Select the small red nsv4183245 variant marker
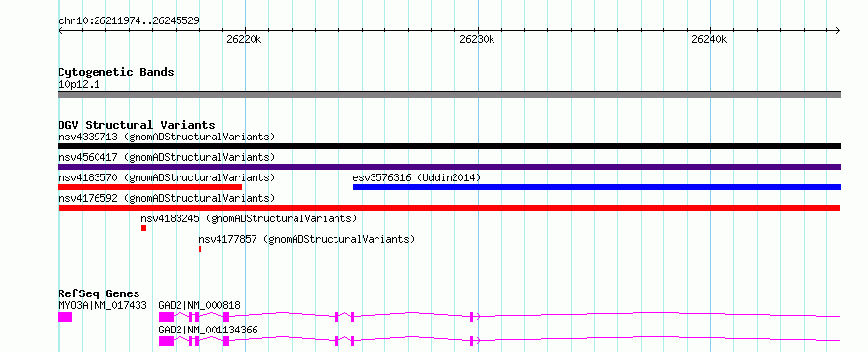Screen dimensions: 868x352 (x=144, y=228)
